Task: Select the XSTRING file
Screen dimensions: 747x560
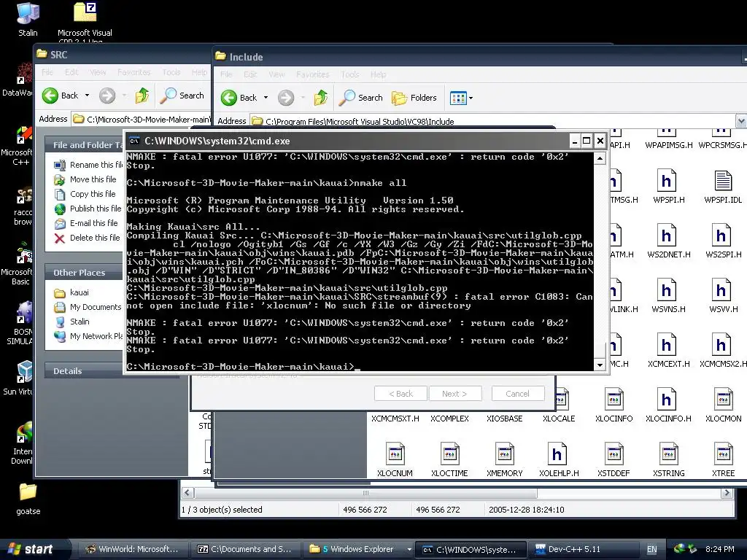Action: 668,461
